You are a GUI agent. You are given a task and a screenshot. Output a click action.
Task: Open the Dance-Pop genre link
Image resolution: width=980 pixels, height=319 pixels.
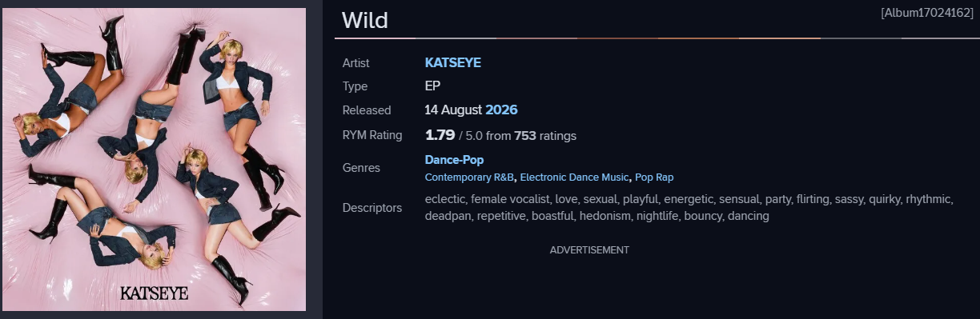tap(454, 160)
